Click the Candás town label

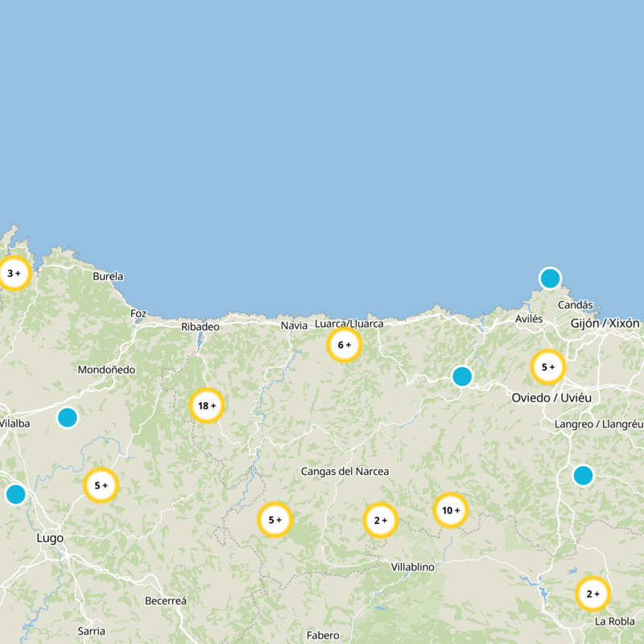click(575, 305)
